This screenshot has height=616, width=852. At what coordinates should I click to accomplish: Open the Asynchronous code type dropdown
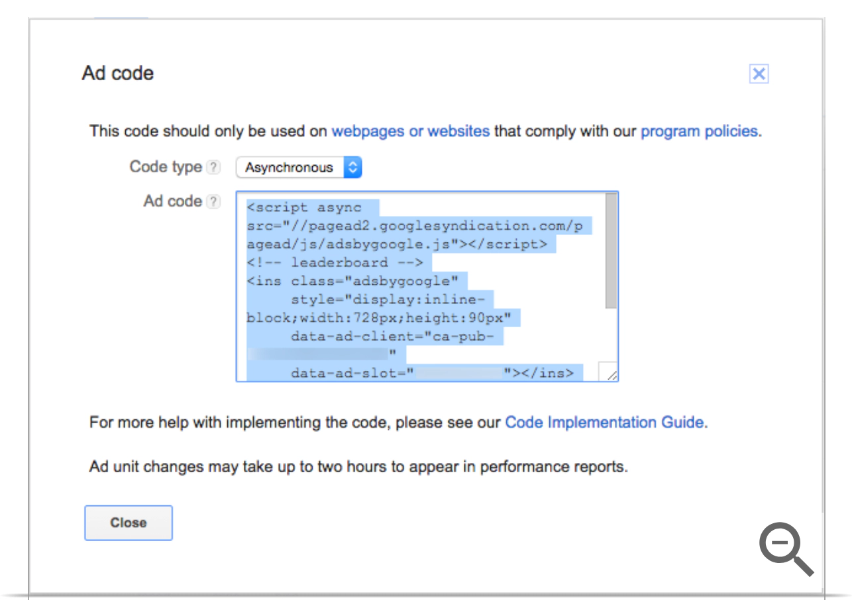[299, 168]
